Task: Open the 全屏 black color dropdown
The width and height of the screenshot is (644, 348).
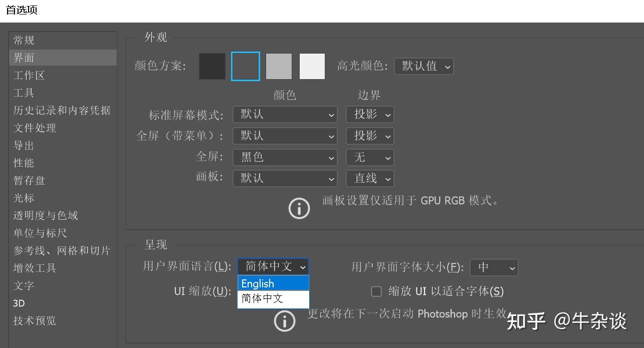Action: [285, 157]
